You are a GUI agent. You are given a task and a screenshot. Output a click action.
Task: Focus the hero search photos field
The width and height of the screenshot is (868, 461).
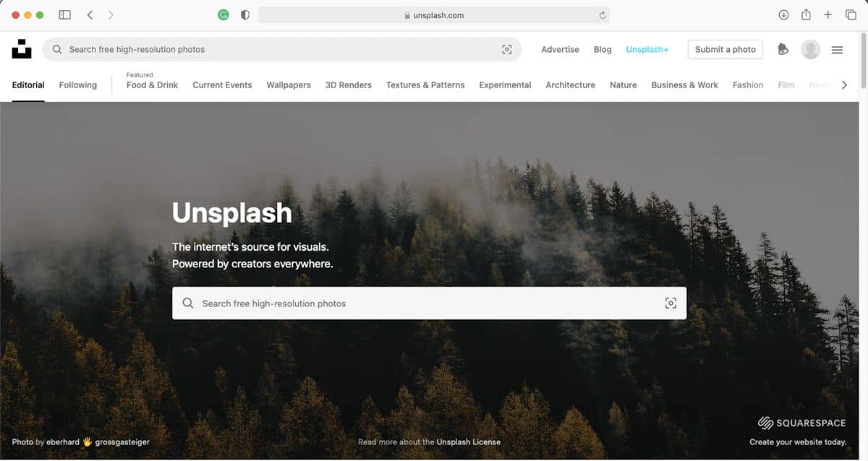coord(429,303)
